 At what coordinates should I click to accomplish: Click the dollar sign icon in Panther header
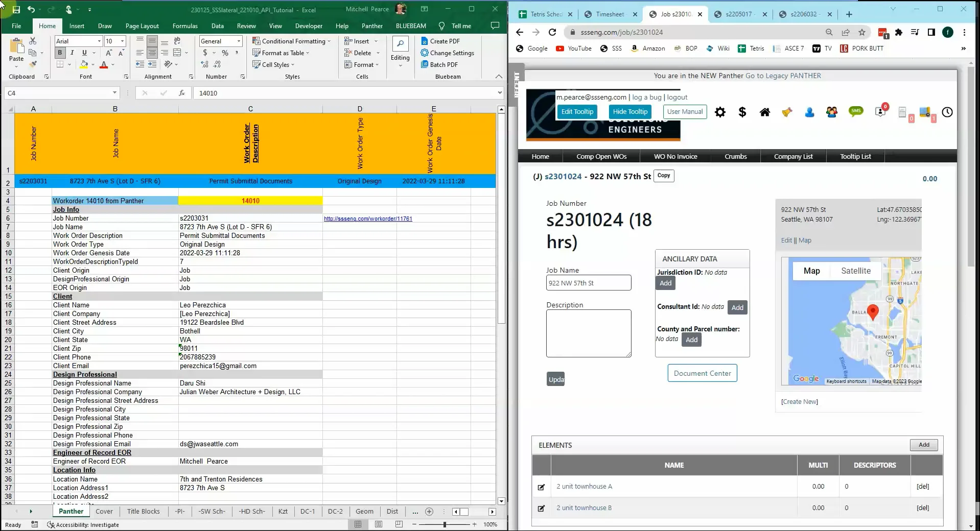pyautogui.click(x=742, y=112)
